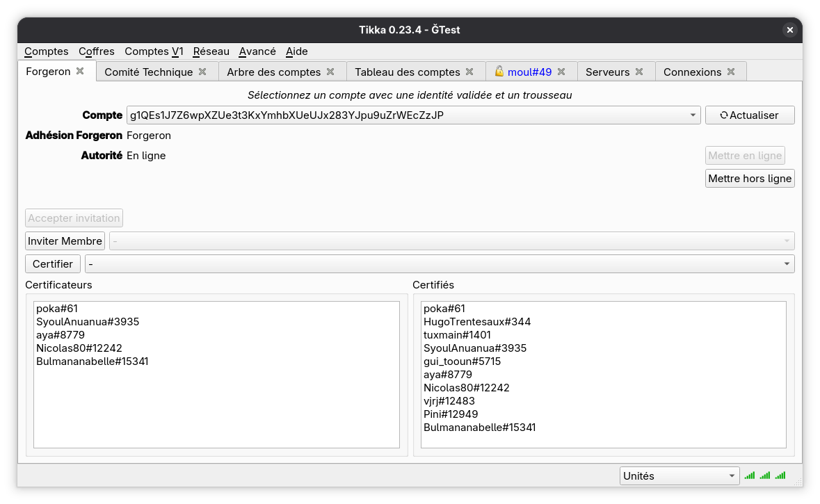Screen dimensions: 820x504
Task: Close the Comité Technique tab
Action: tap(202, 72)
